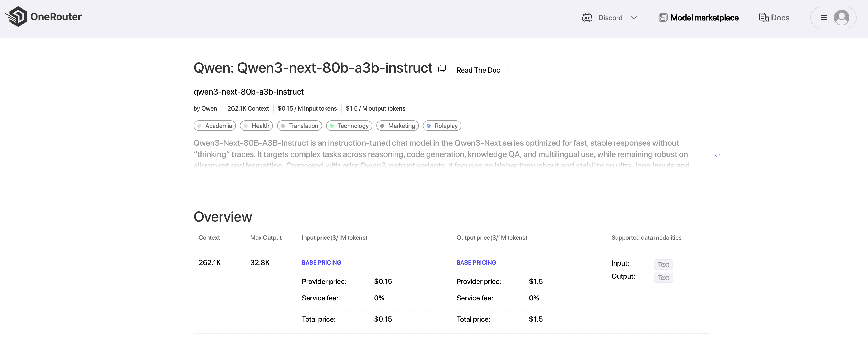Click the Discord icon in header
Viewport: 868px width, 341px height.
(587, 18)
